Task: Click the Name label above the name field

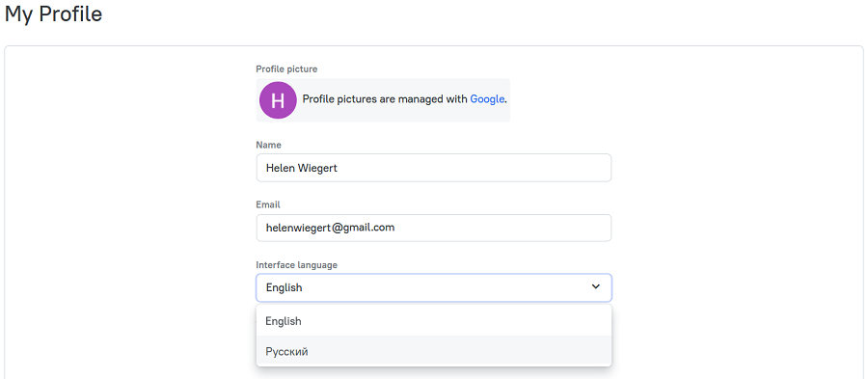Action: click(x=268, y=145)
